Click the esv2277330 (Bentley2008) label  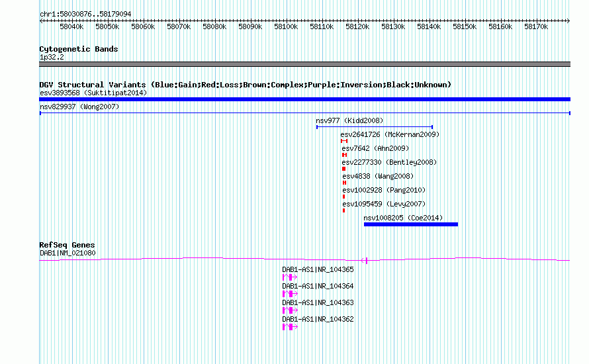(x=389, y=162)
